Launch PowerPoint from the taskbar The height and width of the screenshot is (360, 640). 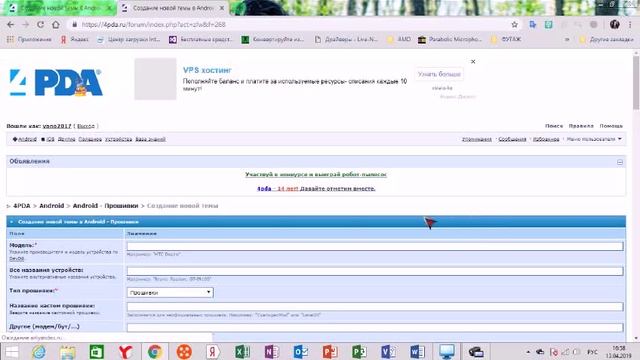(330, 352)
